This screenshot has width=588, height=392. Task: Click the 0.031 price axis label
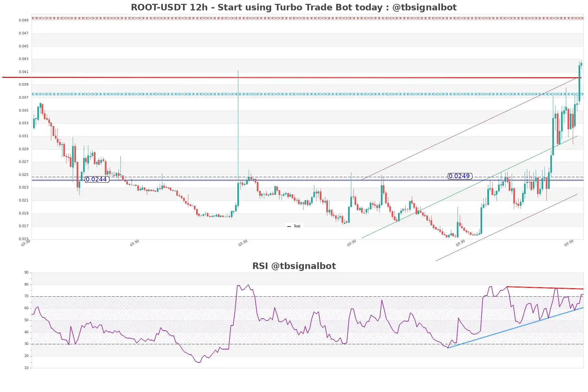click(x=23, y=136)
